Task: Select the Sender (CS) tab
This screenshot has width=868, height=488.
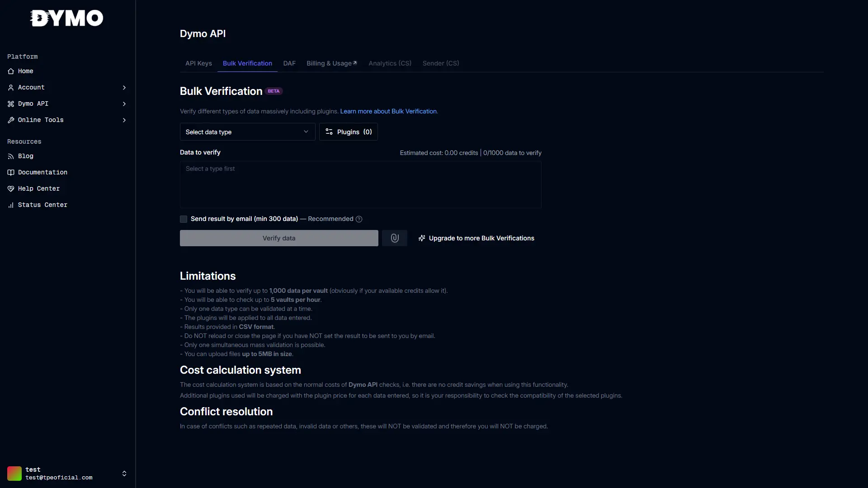Action: [441, 63]
